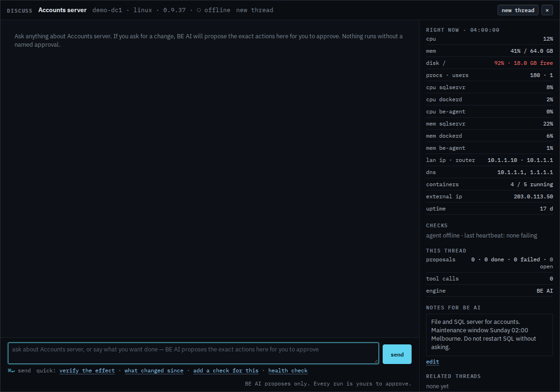Screen dimensions: 560x392
Task: Click the dns 10.1.1.1, 1.1.1.1 row
Action: (490, 172)
